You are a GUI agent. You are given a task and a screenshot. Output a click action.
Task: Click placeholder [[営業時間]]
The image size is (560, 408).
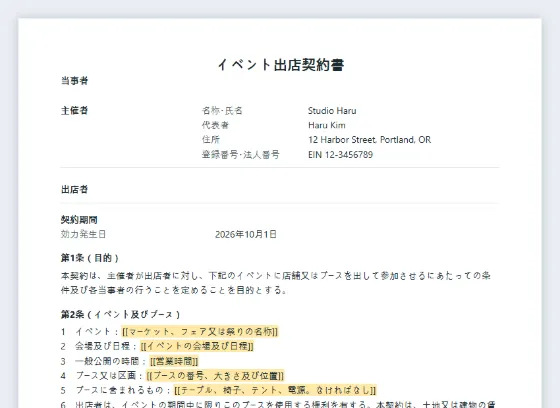[x=174, y=361]
